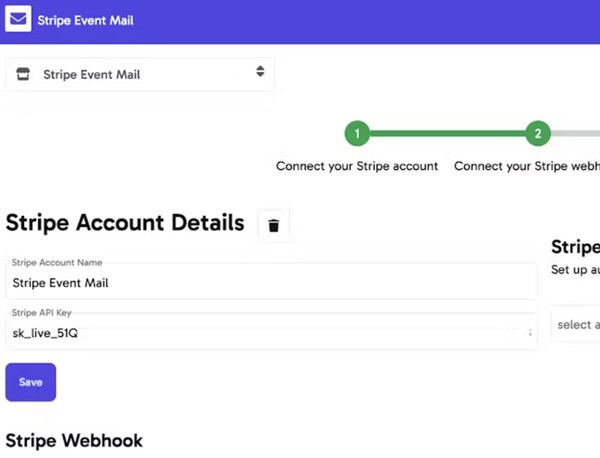This screenshot has height=458, width=600.
Task: Click step 1 circle in progress stepper
Action: coord(357,133)
